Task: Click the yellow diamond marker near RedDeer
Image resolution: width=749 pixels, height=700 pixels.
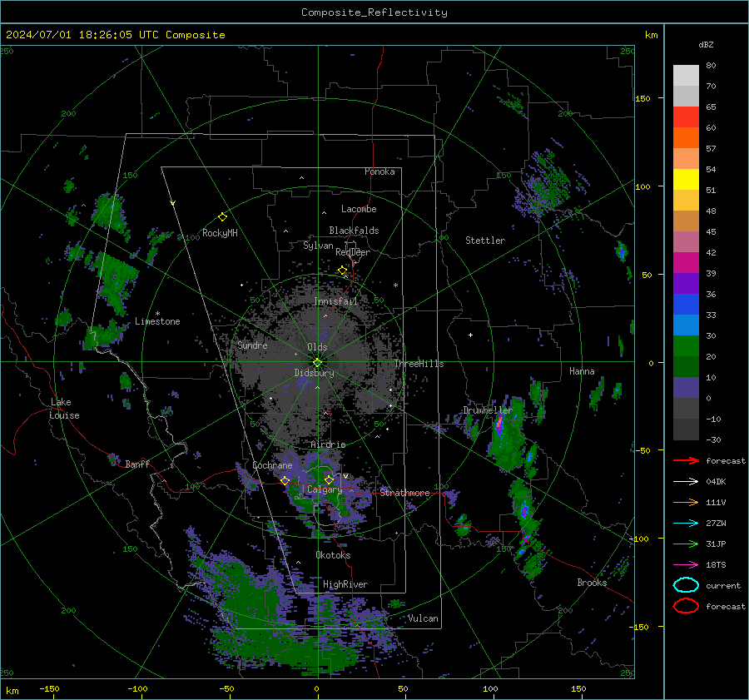Action: (x=342, y=271)
